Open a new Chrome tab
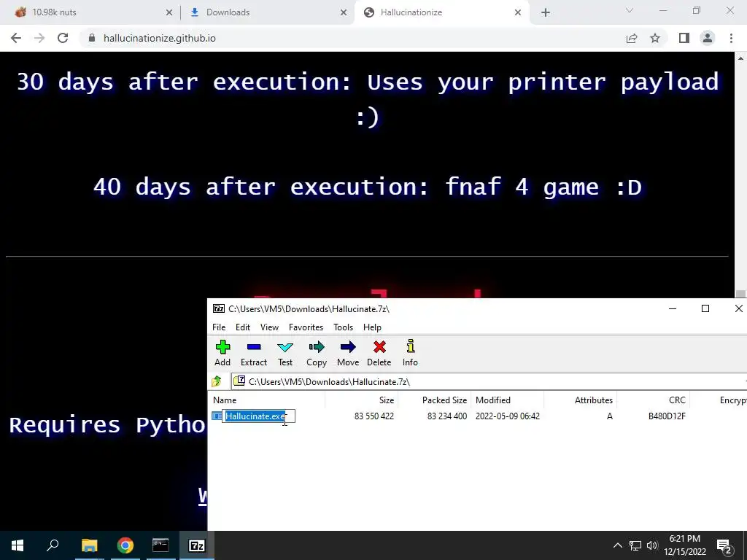Screen dimensions: 747x560 tap(546, 13)
